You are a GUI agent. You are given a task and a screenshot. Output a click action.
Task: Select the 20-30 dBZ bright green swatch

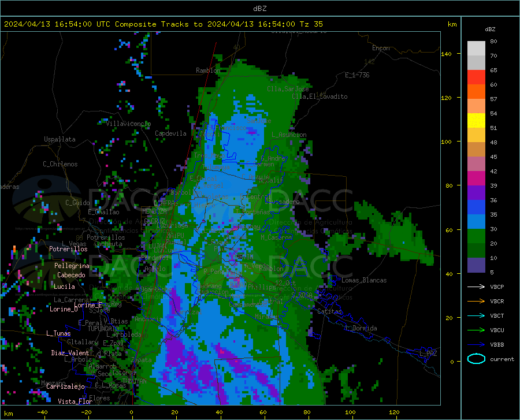coord(476,236)
